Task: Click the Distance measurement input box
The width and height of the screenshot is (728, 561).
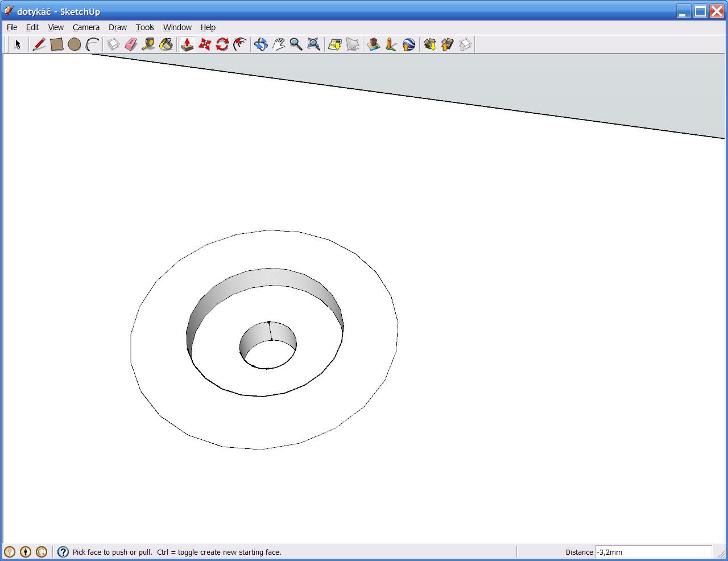Action: click(653, 552)
